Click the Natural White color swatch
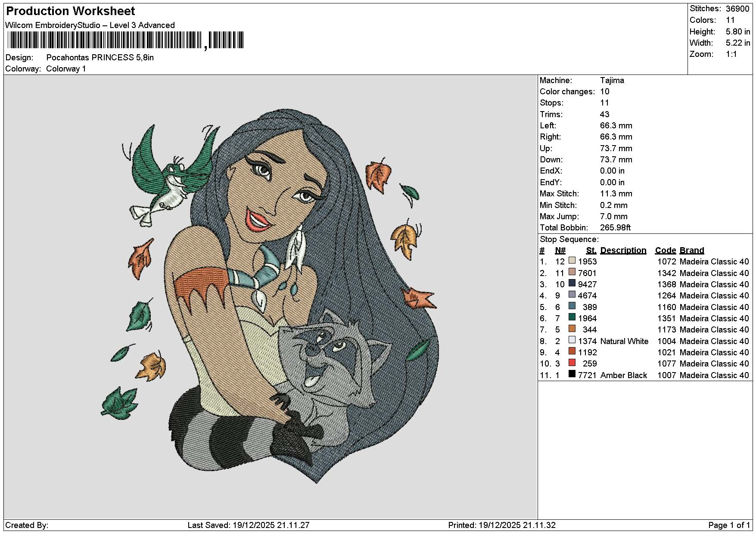Screen dimensions: 756x534 (572, 340)
